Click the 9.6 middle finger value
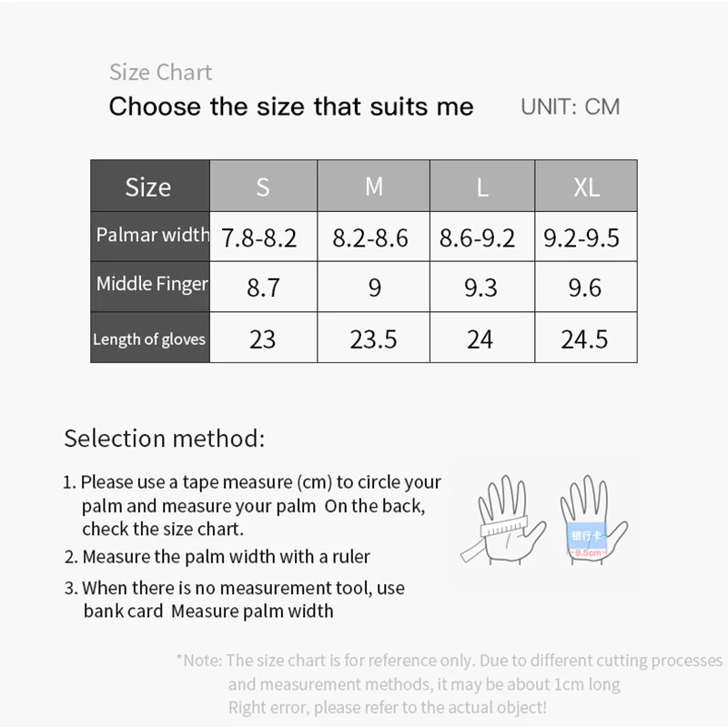 (x=583, y=288)
